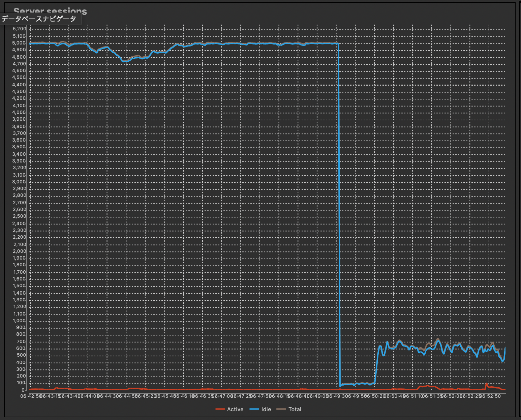Click the 2,500 y-axis label
This screenshot has width=521, height=420.
19,216
